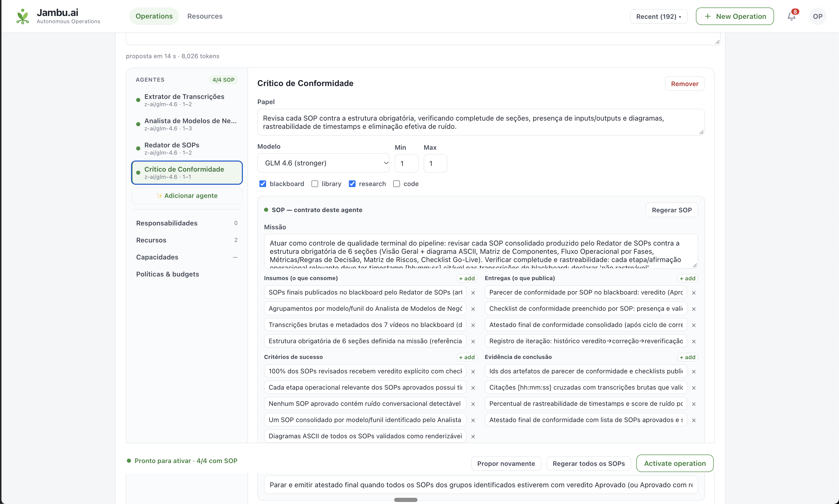Open the notifications bell
This screenshot has width=839, height=504.
(791, 16)
